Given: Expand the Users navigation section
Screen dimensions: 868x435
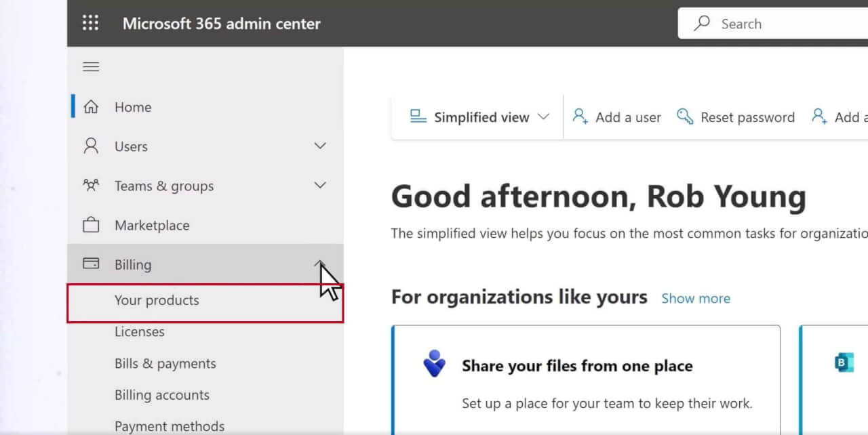Looking at the screenshot, I should click(x=319, y=146).
